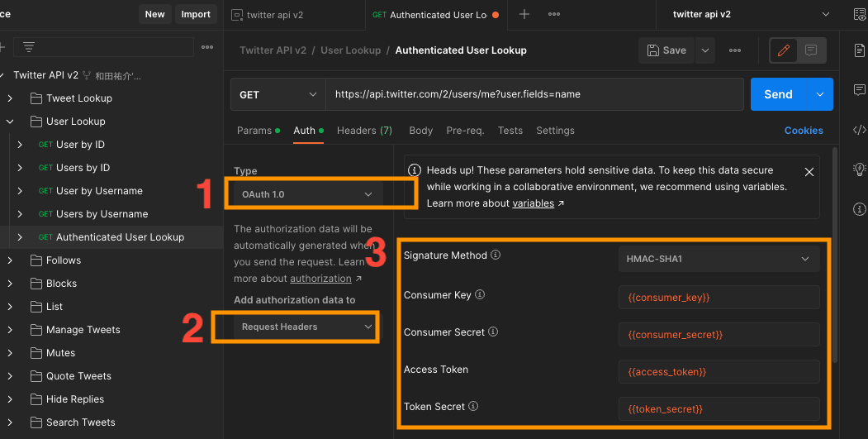Click the Consumer Secret value field
868x439 pixels.
pos(719,335)
